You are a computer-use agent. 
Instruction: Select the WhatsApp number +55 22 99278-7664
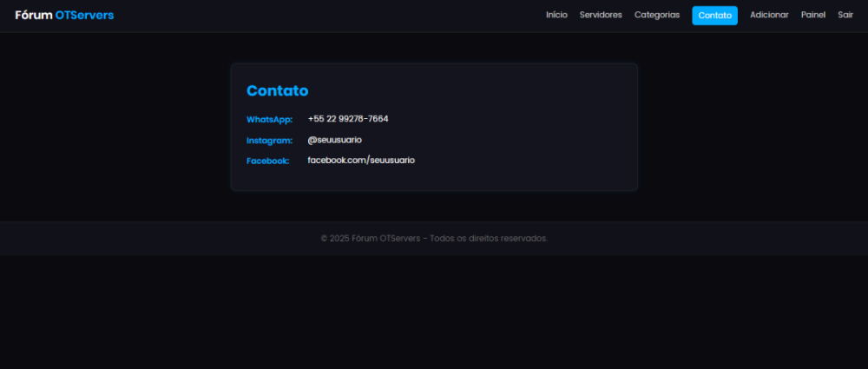pyautogui.click(x=347, y=119)
